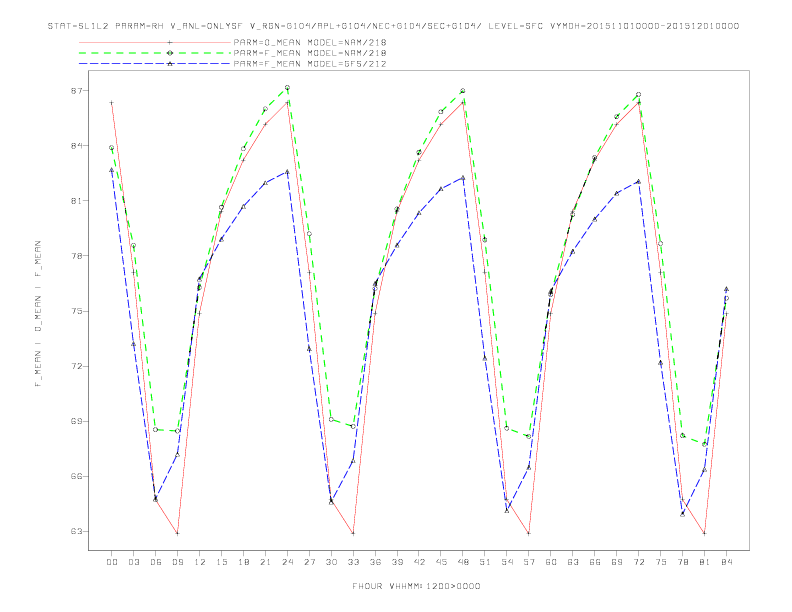The width and height of the screenshot is (792, 612).
Task: Click x-axis forecast hour label 27
Action: click(x=310, y=562)
